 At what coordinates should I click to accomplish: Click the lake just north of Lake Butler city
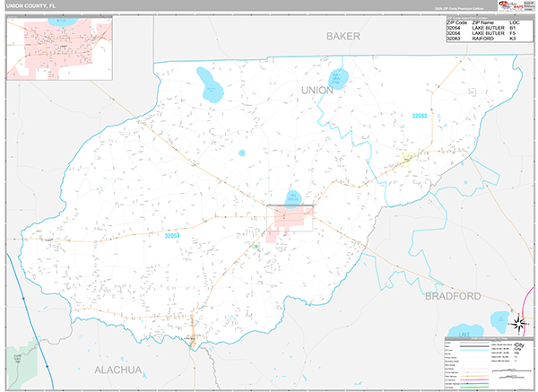(293, 197)
